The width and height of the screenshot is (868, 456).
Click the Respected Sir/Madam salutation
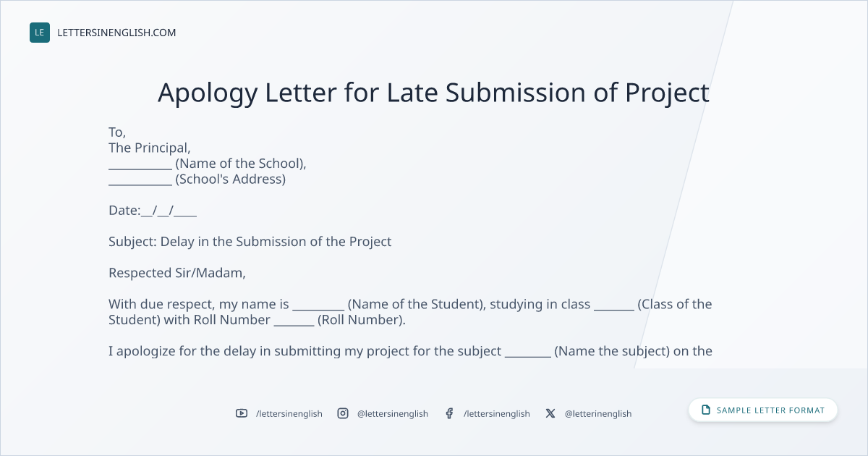coord(177,273)
